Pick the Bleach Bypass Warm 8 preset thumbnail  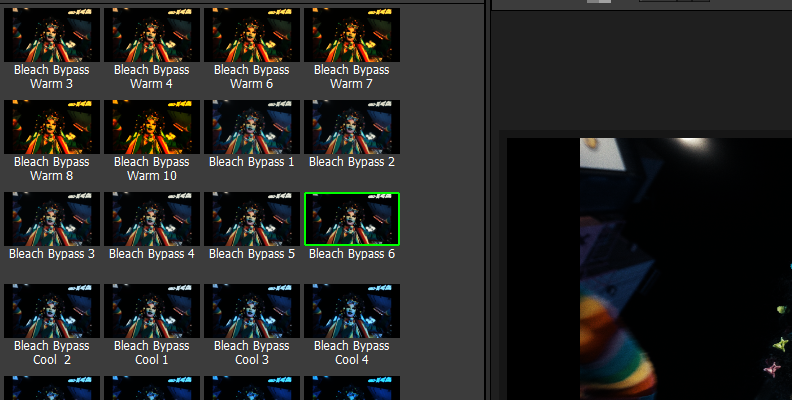(x=52, y=127)
